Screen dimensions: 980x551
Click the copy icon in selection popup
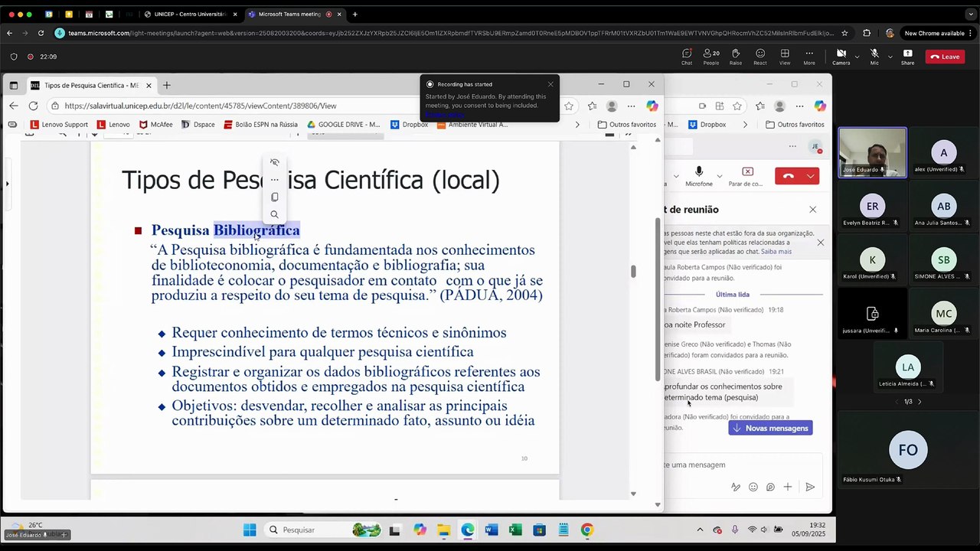pos(274,197)
